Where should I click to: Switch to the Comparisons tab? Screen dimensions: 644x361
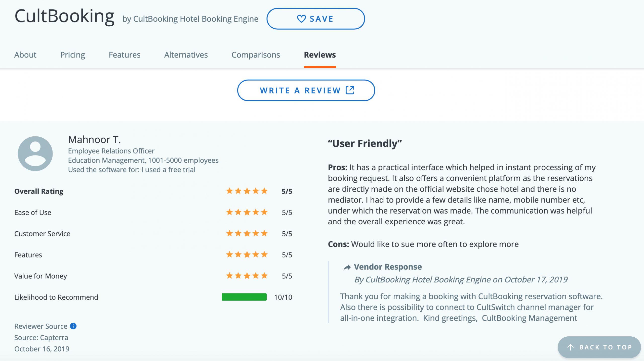[256, 55]
